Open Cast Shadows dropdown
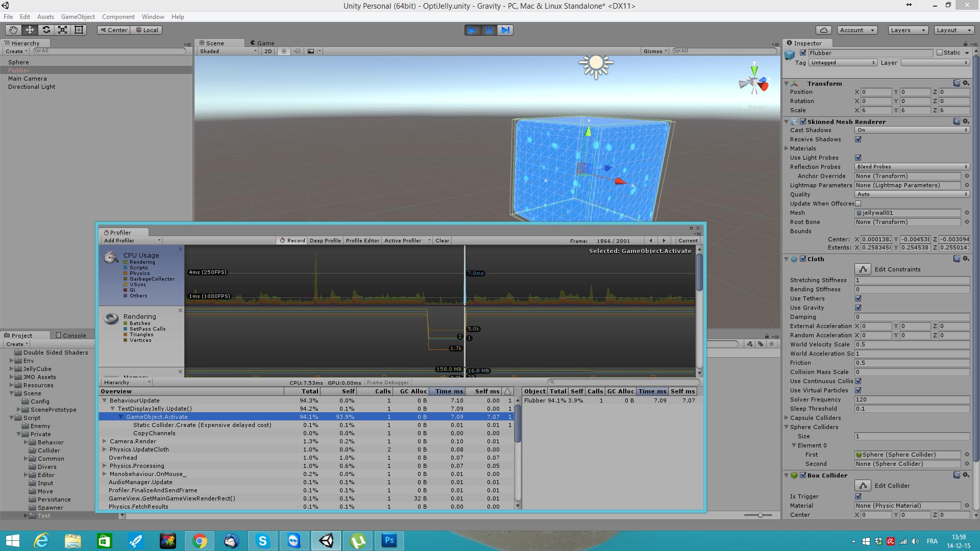The width and height of the screenshot is (980, 551). point(912,130)
